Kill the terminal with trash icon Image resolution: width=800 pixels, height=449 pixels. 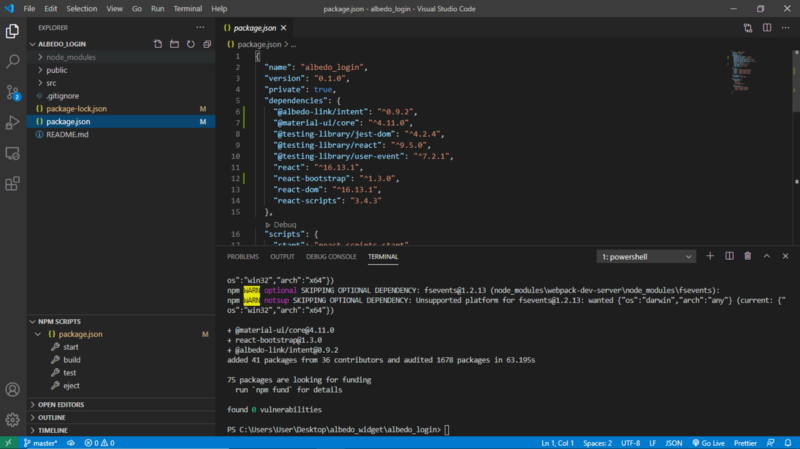(748, 256)
